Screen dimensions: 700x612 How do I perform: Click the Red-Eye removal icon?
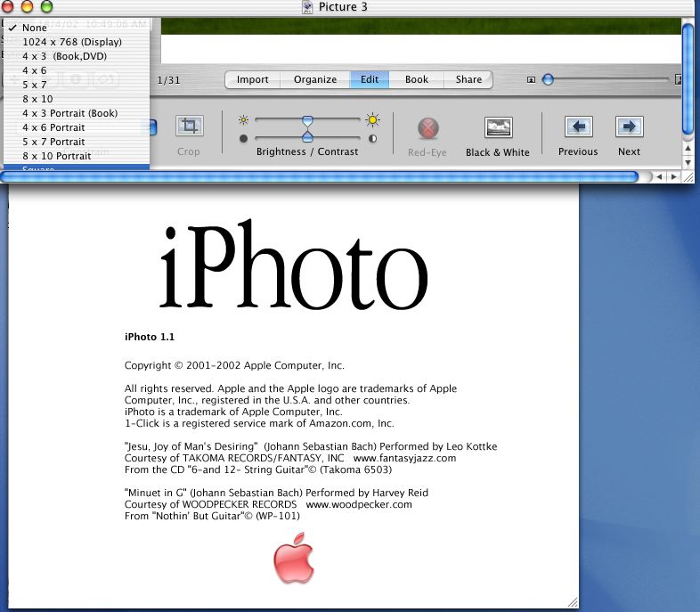427,128
